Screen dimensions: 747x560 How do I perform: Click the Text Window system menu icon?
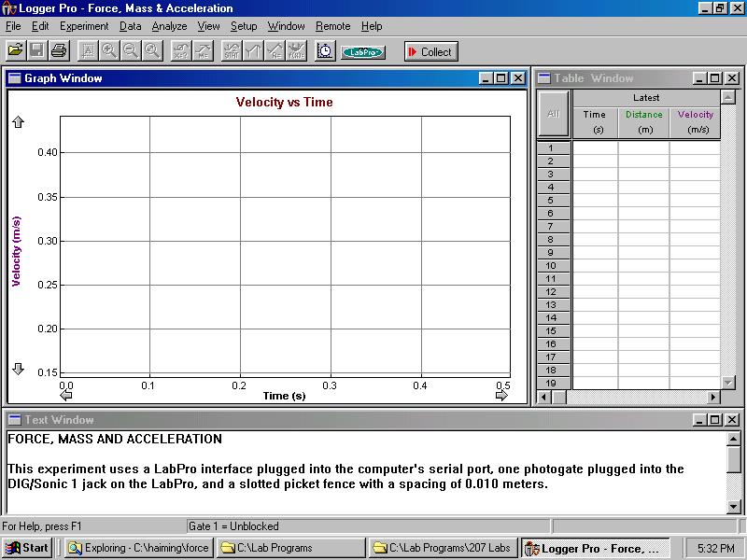click(15, 419)
